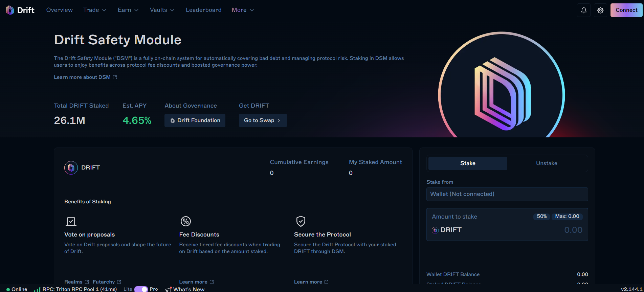This screenshot has width=644, height=292.
Task: Click the Drift Safety Module heading
Action: [118, 40]
